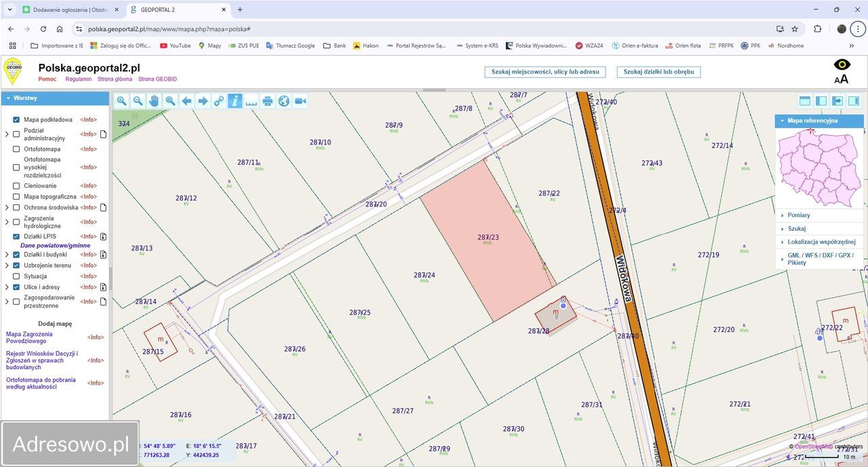Uncheck Działki LPIS layer
Image resolution: width=868 pixels, height=467 pixels.
tap(16, 237)
